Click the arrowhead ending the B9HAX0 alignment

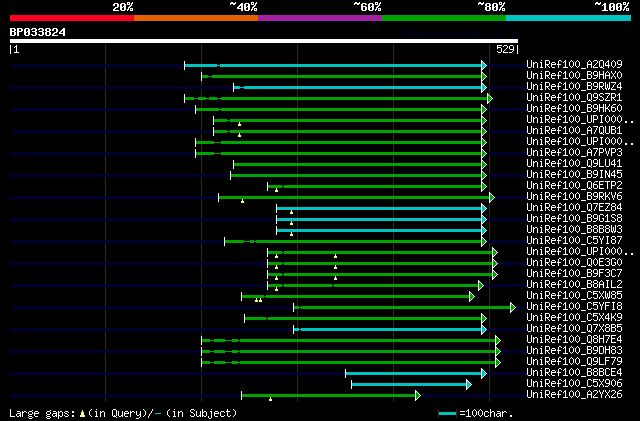484,76
